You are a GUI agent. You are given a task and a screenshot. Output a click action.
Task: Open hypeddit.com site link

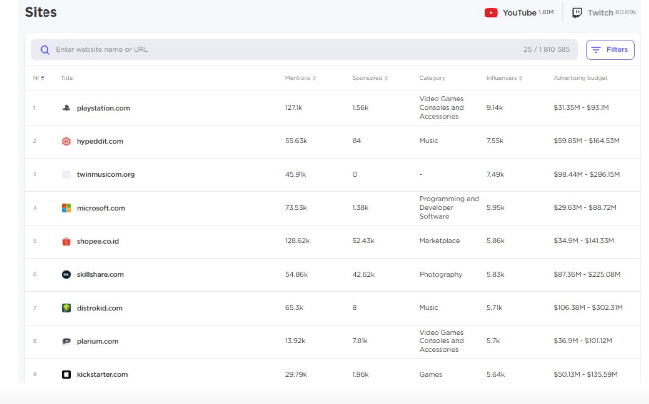tap(100, 141)
